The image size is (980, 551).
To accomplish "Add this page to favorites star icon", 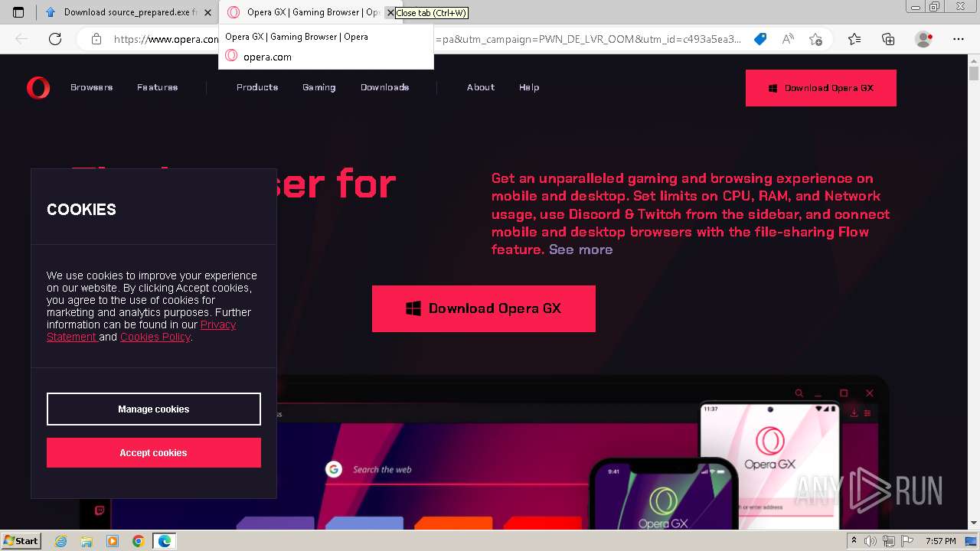I will (816, 39).
